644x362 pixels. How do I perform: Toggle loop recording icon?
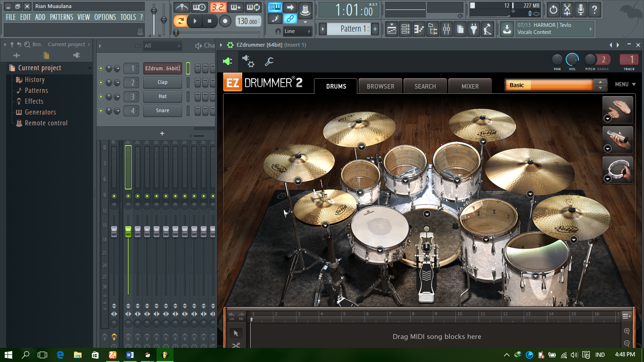253,8
